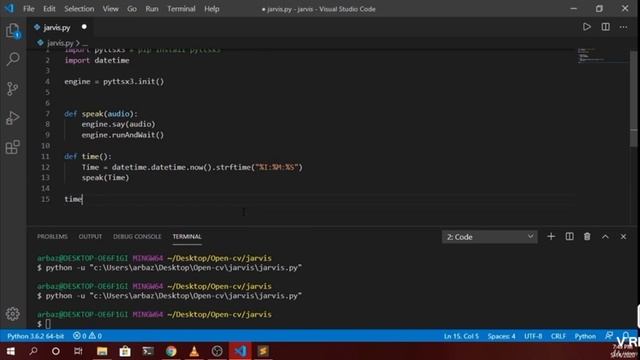Screen dimensions: 640x360
Task: Open Source Control view
Action: pyautogui.click(x=13, y=89)
